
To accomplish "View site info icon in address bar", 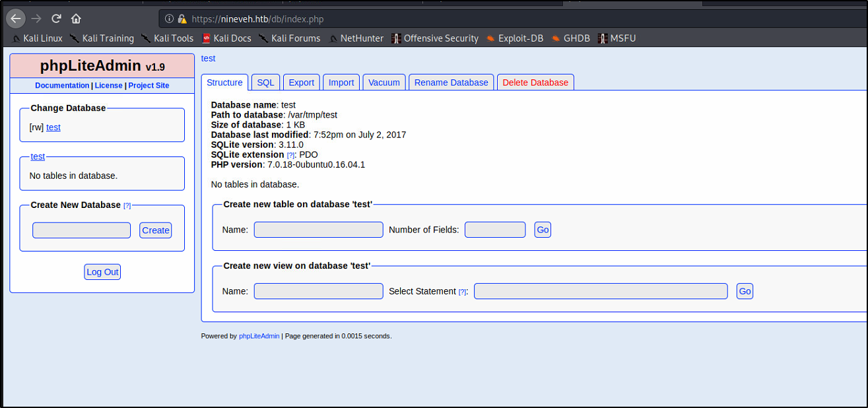I will point(170,19).
